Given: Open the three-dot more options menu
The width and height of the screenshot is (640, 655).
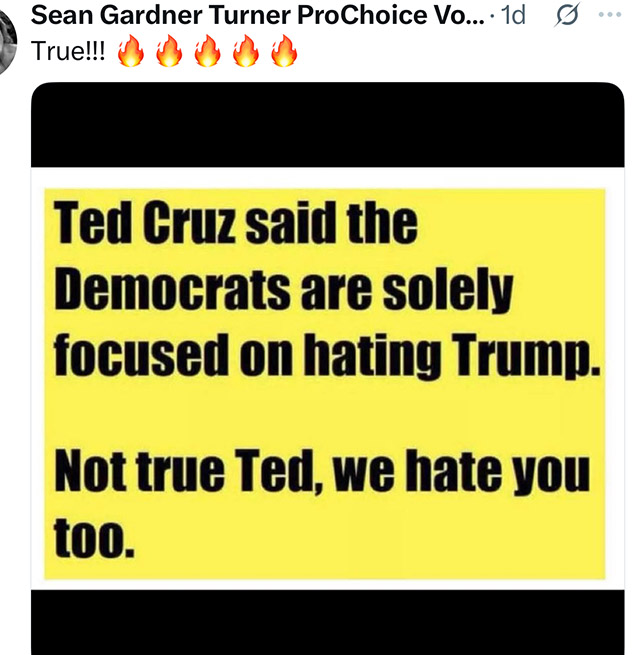Looking at the screenshot, I should [610, 15].
